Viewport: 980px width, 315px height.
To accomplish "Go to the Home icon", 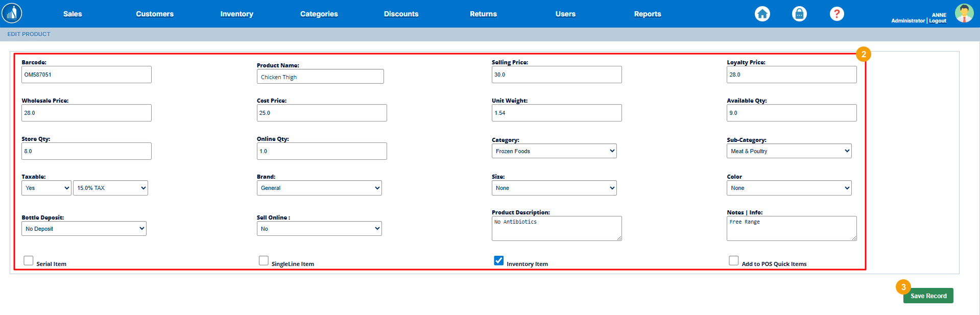I will 762,14.
